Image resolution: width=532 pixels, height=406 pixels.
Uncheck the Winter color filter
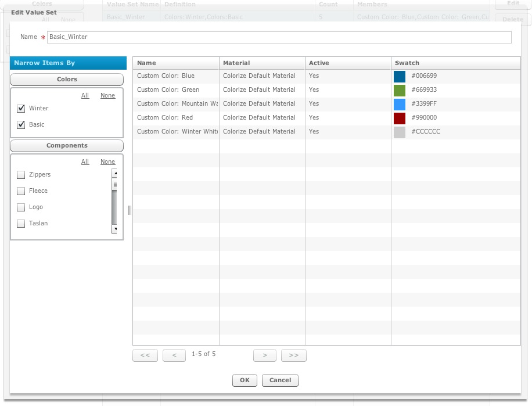[21, 108]
